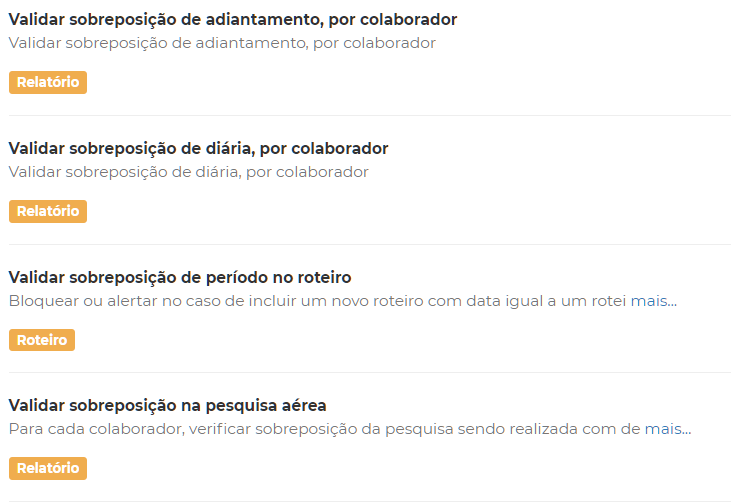
Task: Click empty space right of pesquisa aérea Relatório tag
Action: 400,468
